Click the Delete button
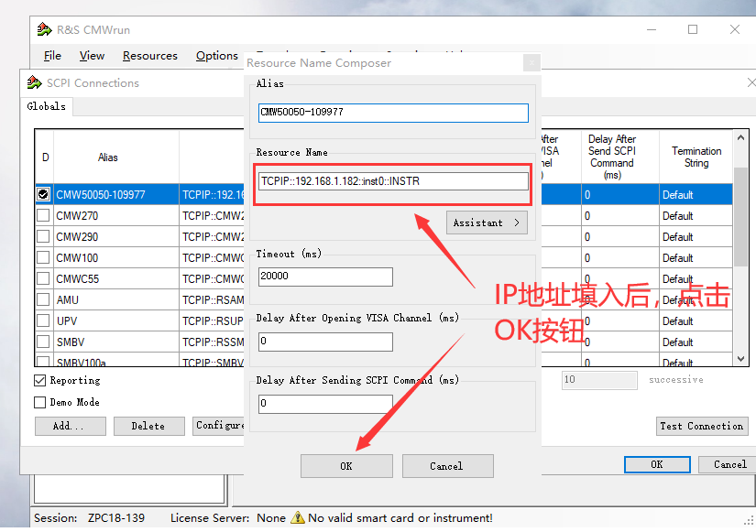Viewport: 756px width, 532px height. 149,426
